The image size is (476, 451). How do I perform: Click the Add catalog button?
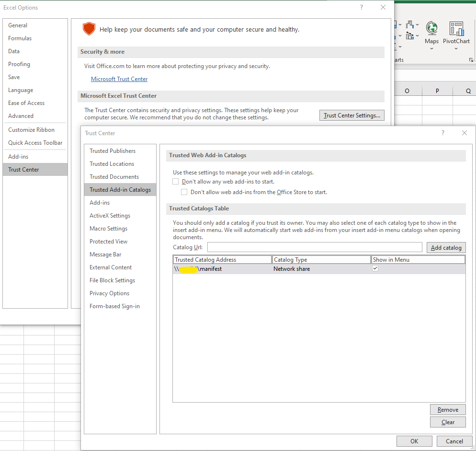[x=446, y=248]
